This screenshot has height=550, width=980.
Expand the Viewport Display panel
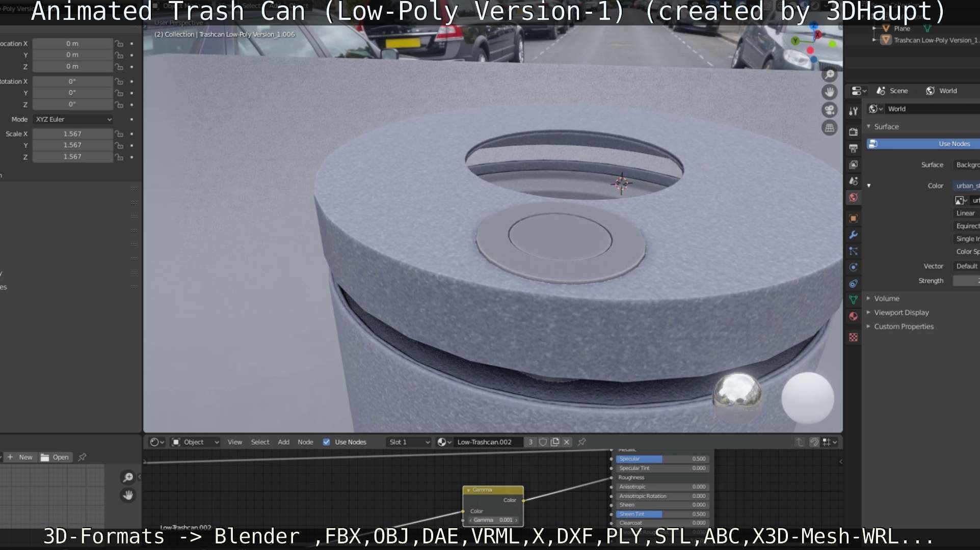click(900, 313)
